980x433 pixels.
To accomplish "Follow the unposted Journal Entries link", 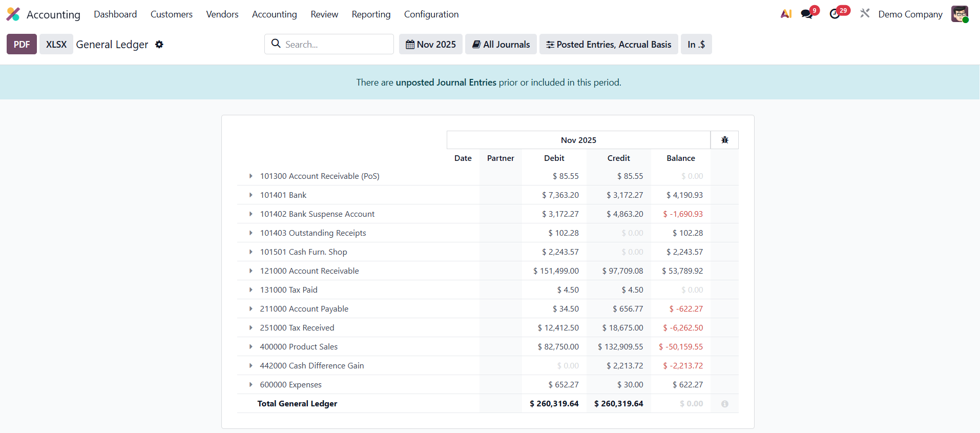I will click(x=446, y=83).
